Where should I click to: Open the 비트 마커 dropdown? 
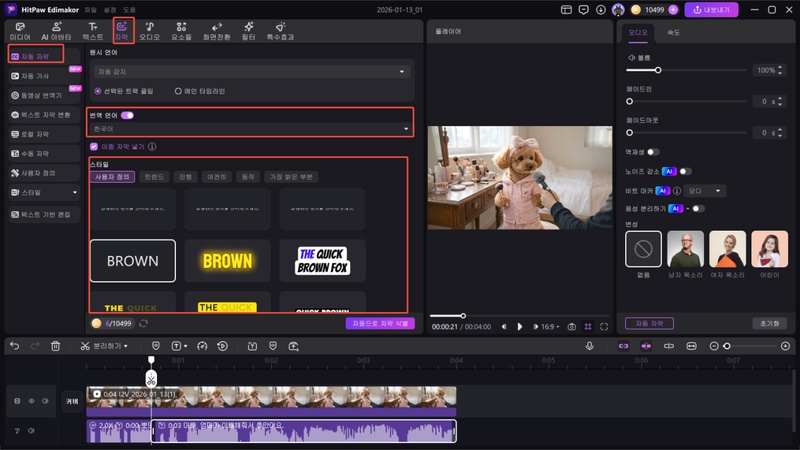tap(705, 191)
